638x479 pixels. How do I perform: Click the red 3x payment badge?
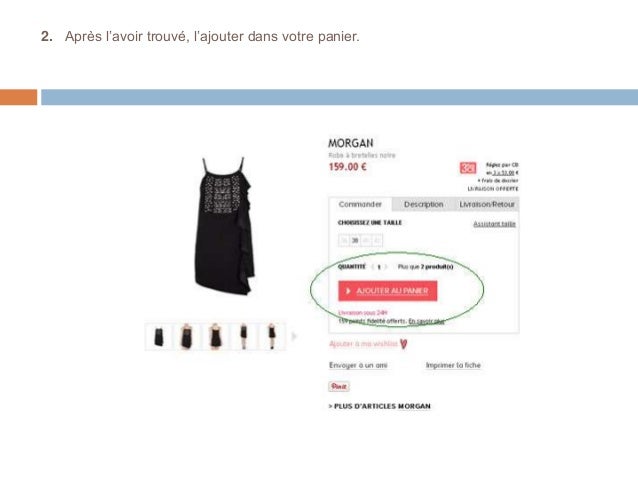click(x=468, y=168)
